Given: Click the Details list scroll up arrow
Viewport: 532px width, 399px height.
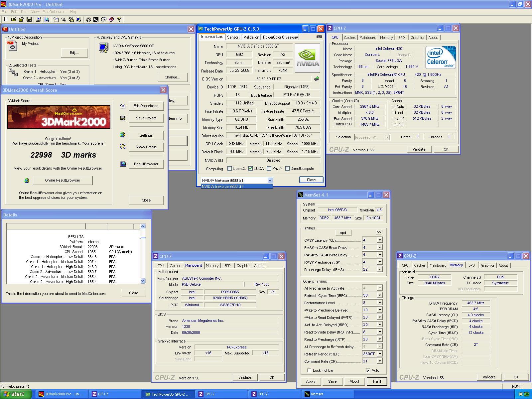Looking at the screenshot, I should click(x=143, y=226).
